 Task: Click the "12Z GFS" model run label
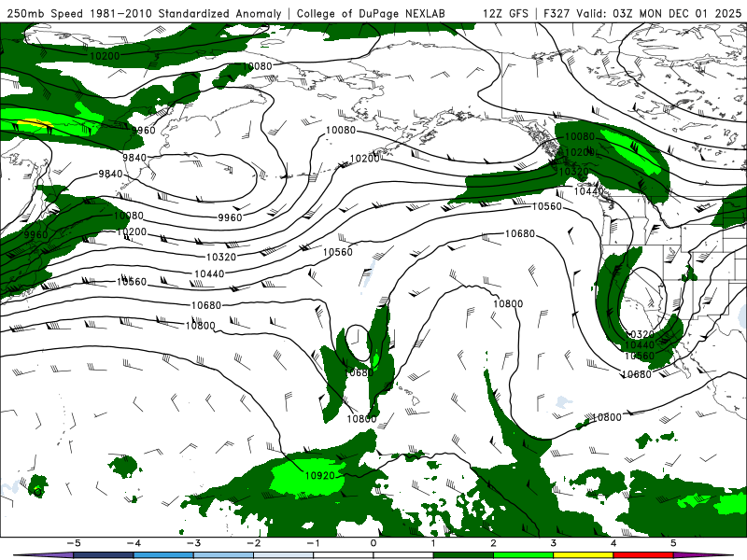coord(505,13)
